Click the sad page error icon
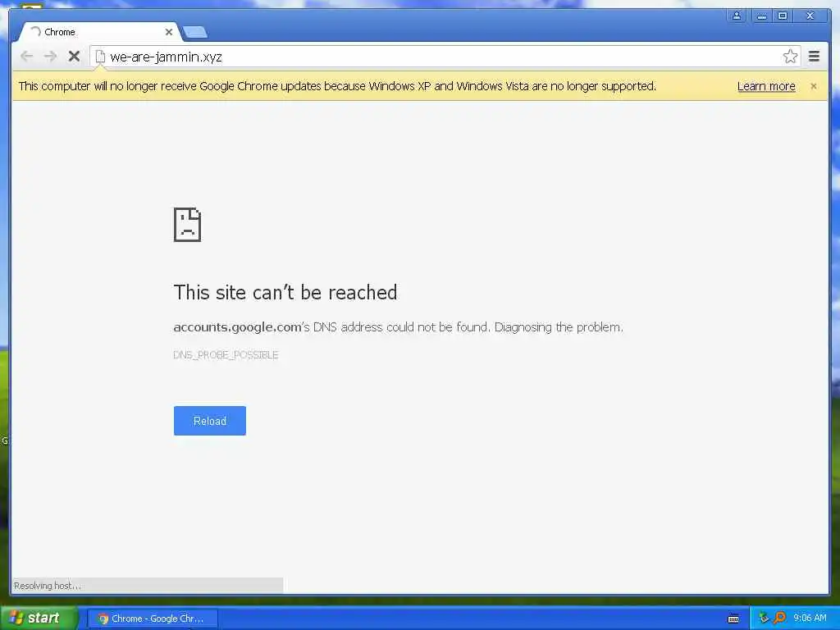The width and height of the screenshot is (840, 630). [187, 225]
